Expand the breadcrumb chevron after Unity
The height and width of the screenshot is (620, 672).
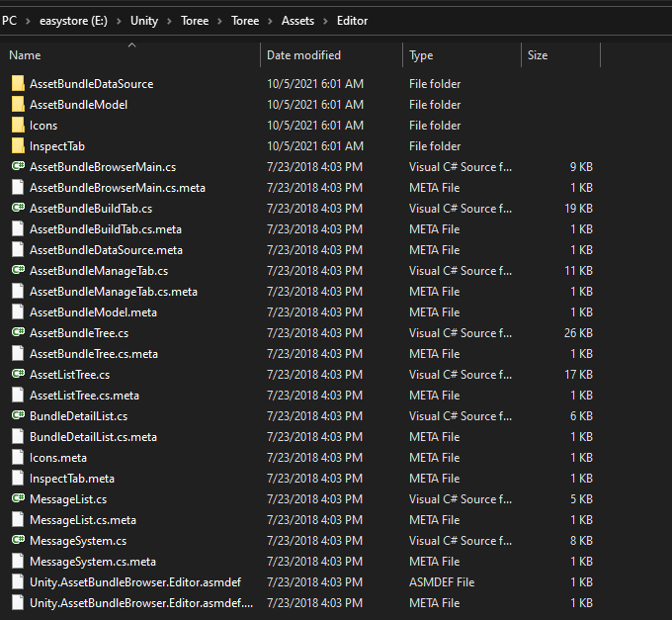tap(168, 21)
